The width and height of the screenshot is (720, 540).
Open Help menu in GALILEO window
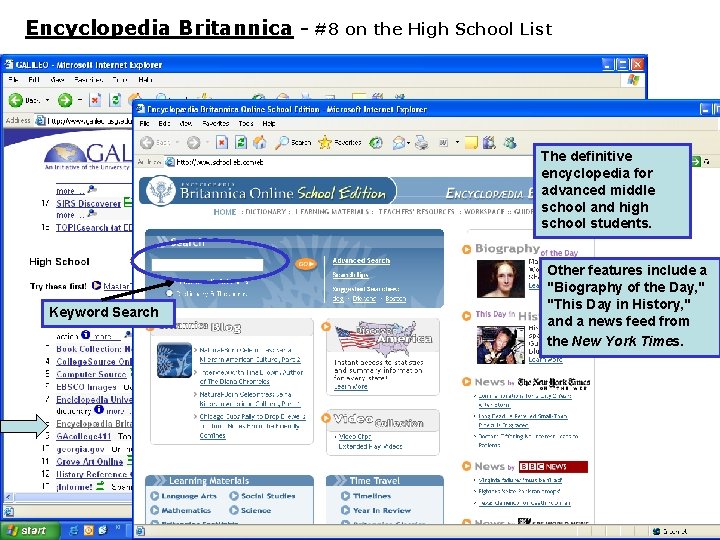coord(145,79)
